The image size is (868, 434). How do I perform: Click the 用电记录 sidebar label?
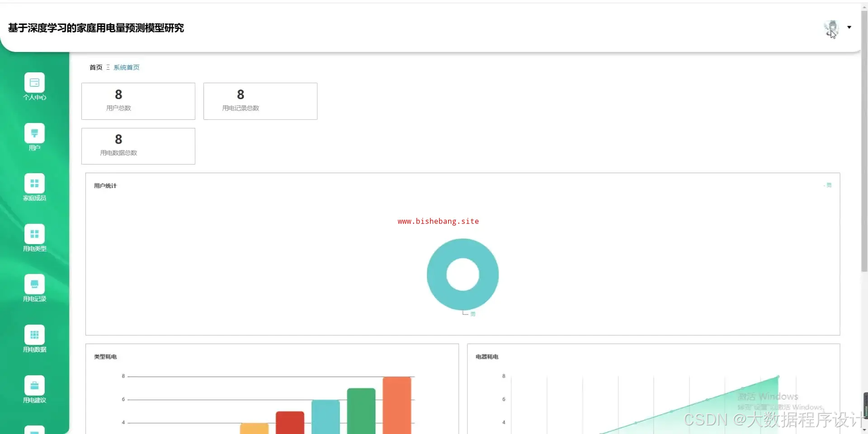34,299
